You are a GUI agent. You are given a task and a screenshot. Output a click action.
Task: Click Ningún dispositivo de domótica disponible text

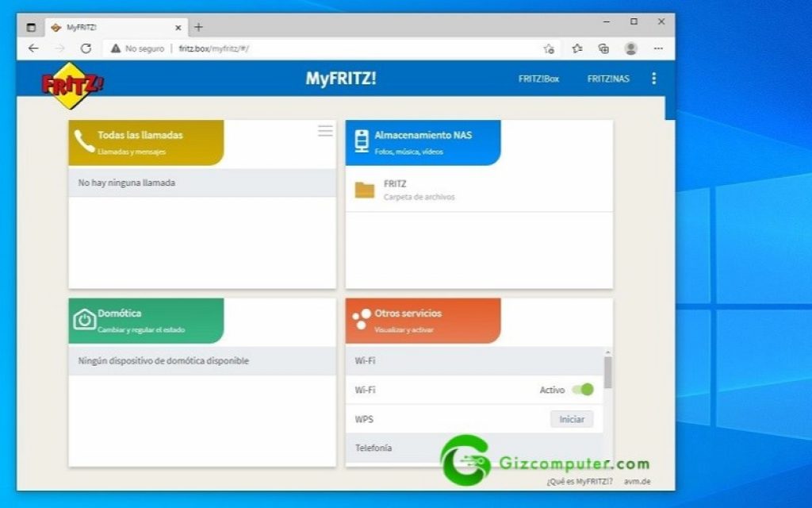pos(163,361)
